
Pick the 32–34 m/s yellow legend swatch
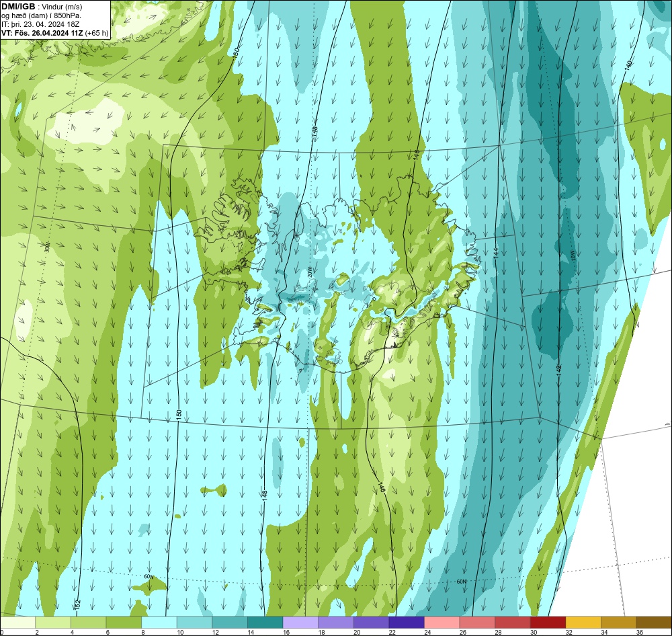[583, 623]
